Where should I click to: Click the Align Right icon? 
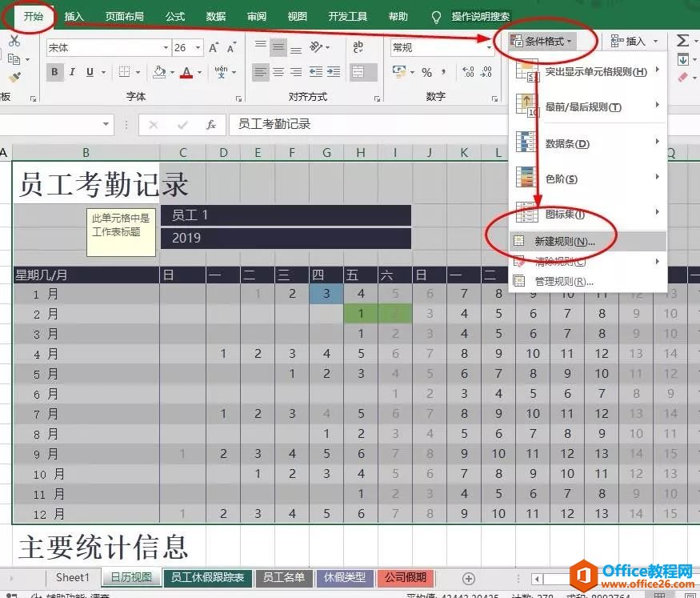tap(296, 72)
